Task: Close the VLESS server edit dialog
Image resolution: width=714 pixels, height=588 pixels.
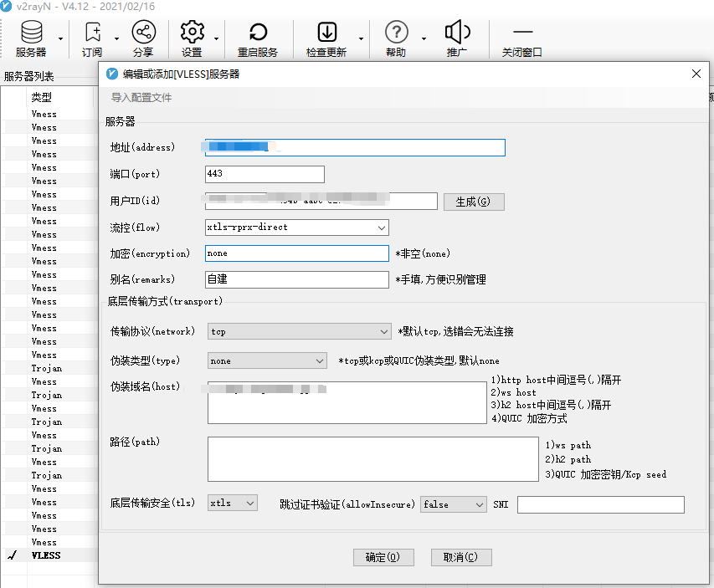Action: 696,74
